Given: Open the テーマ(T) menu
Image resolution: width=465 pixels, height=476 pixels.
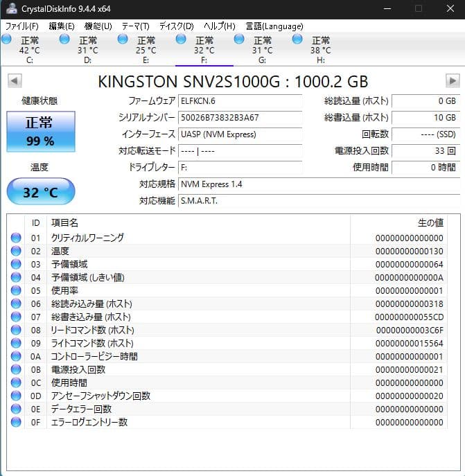Looking at the screenshot, I should 135,26.
